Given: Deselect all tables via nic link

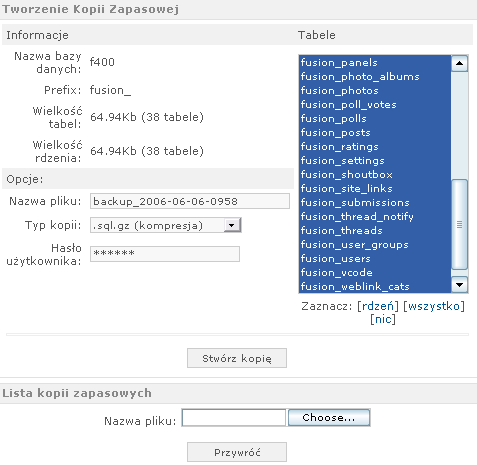Looking at the screenshot, I should point(383,319).
